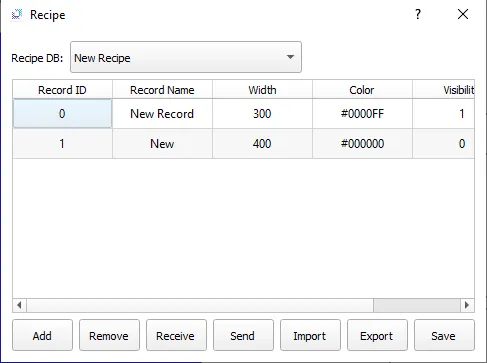Select the #0000FF color cell

362,114
